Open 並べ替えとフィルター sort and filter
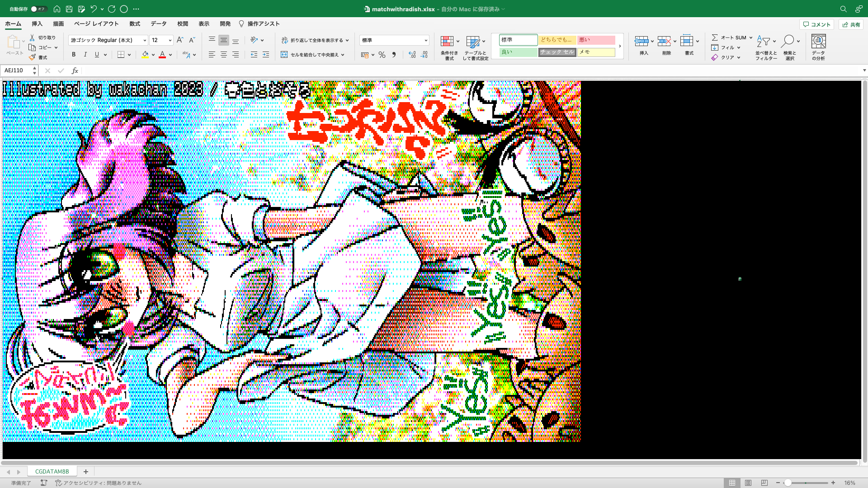 (x=766, y=48)
